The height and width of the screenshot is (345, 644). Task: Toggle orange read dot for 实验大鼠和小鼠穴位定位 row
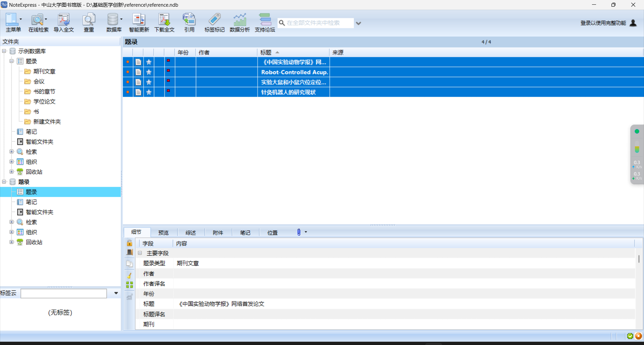(128, 82)
